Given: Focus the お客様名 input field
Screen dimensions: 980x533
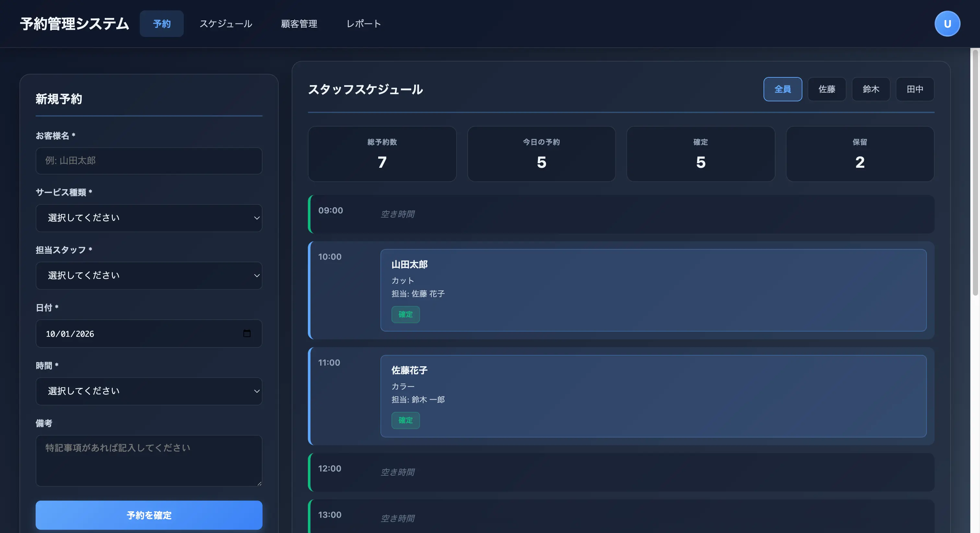Looking at the screenshot, I should click(149, 161).
